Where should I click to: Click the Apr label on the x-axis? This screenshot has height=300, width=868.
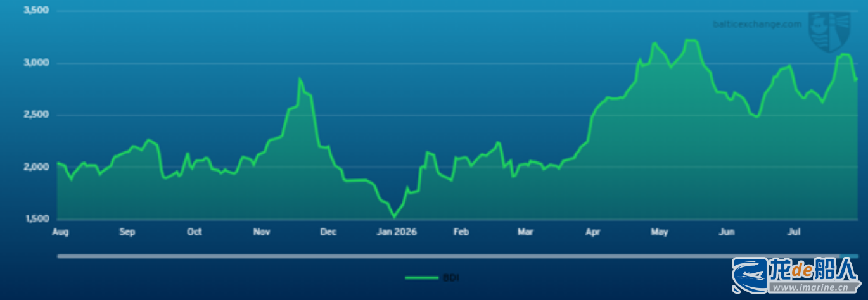(x=592, y=232)
